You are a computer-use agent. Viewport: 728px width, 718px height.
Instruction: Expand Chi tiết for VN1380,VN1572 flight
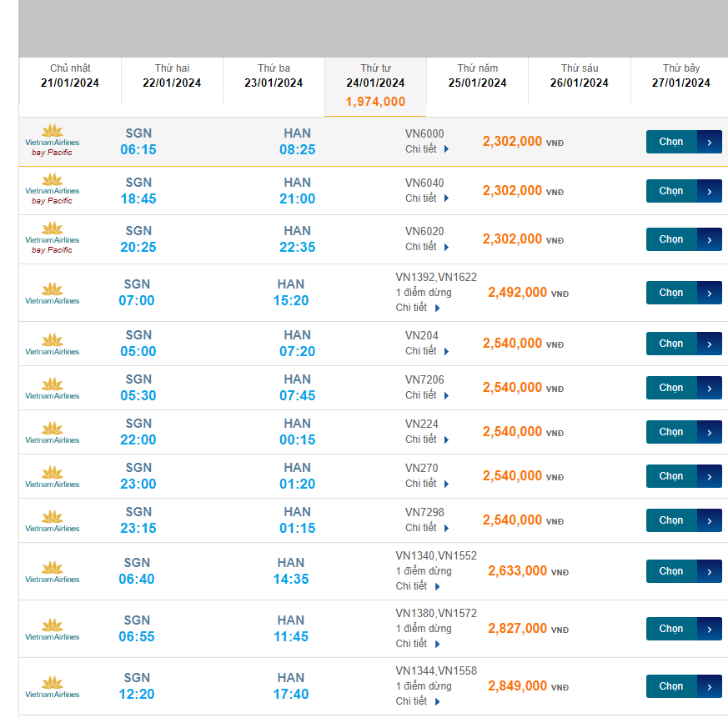coord(417,644)
